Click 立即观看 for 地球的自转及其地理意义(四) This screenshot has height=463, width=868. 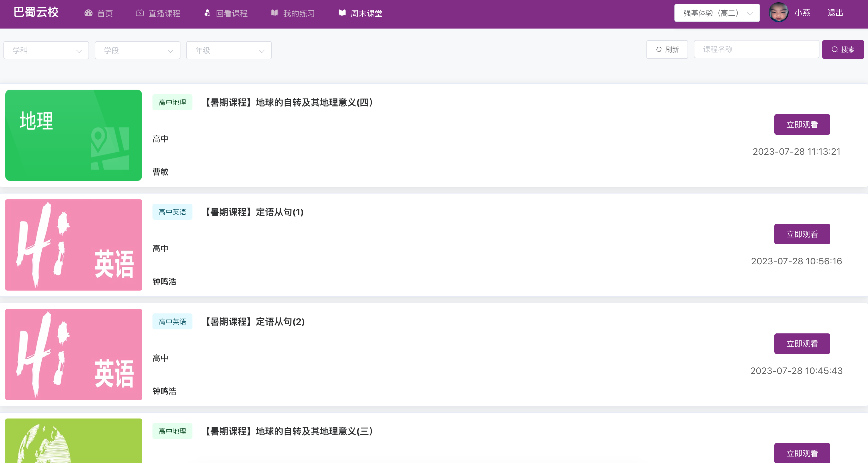click(x=802, y=124)
